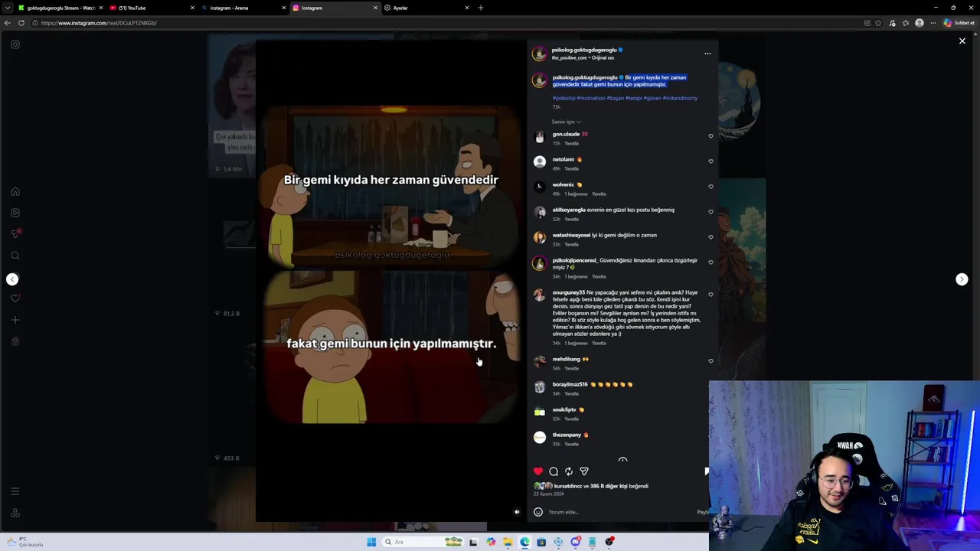Open soulcliptv's profile avatar
This screenshot has height=551, width=980.
[x=540, y=412]
